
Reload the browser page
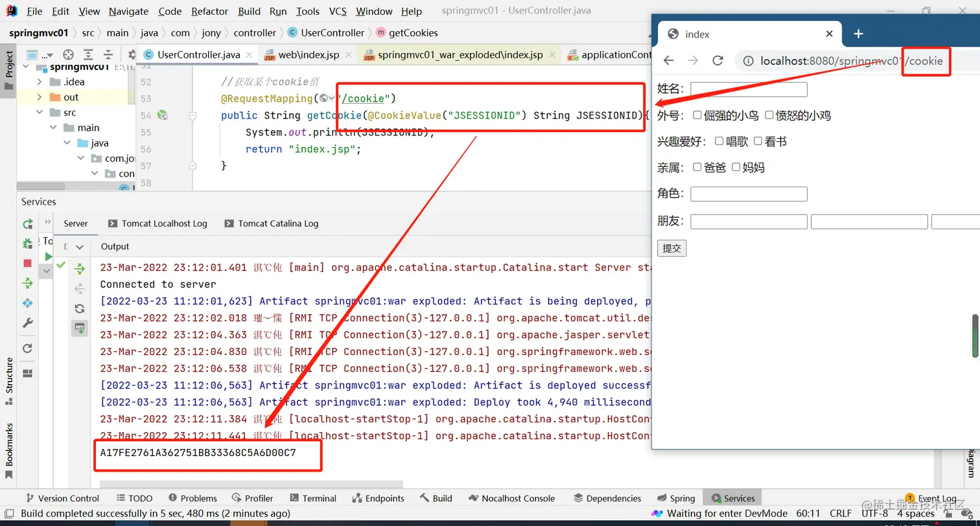pyautogui.click(x=717, y=60)
